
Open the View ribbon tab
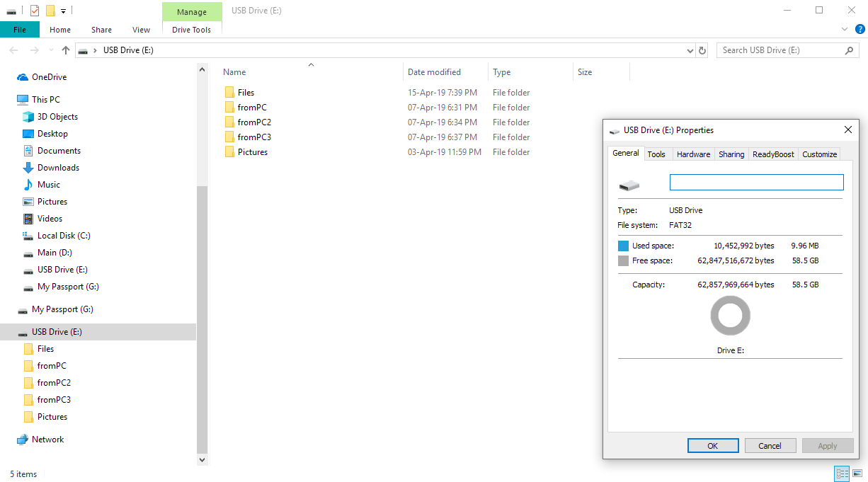click(142, 30)
